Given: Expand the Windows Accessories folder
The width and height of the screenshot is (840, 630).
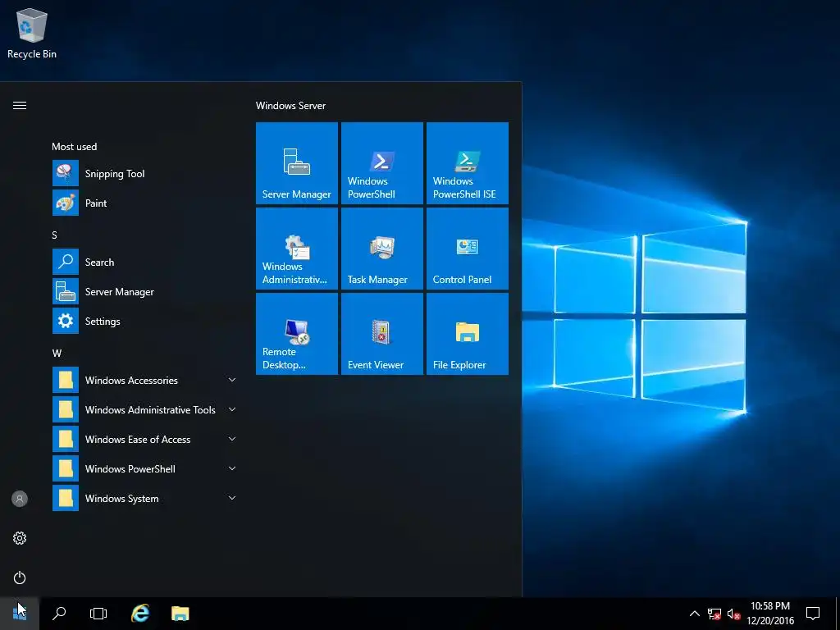Looking at the screenshot, I should click(x=144, y=380).
